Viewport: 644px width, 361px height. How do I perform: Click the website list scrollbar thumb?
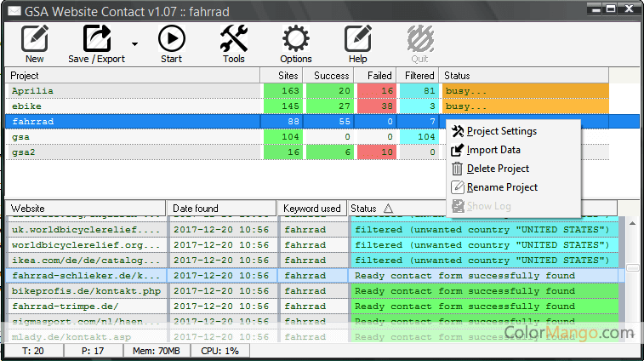coord(632,268)
